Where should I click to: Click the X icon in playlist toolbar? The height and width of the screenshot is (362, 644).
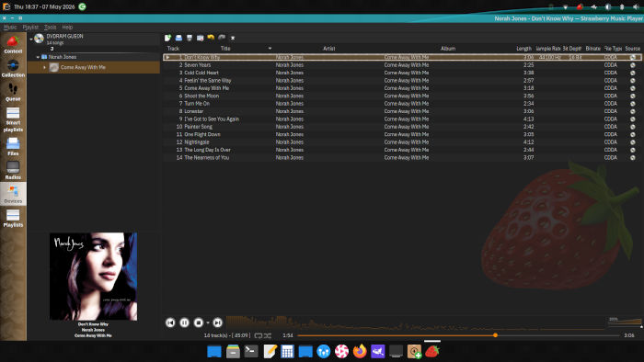pyautogui.click(x=233, y=38)
